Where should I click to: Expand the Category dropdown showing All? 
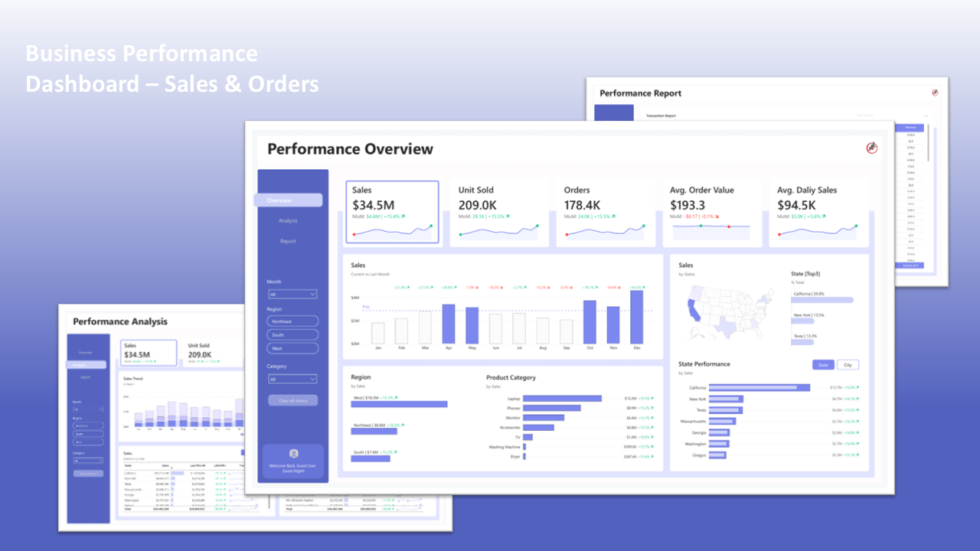tap(292, 378)
